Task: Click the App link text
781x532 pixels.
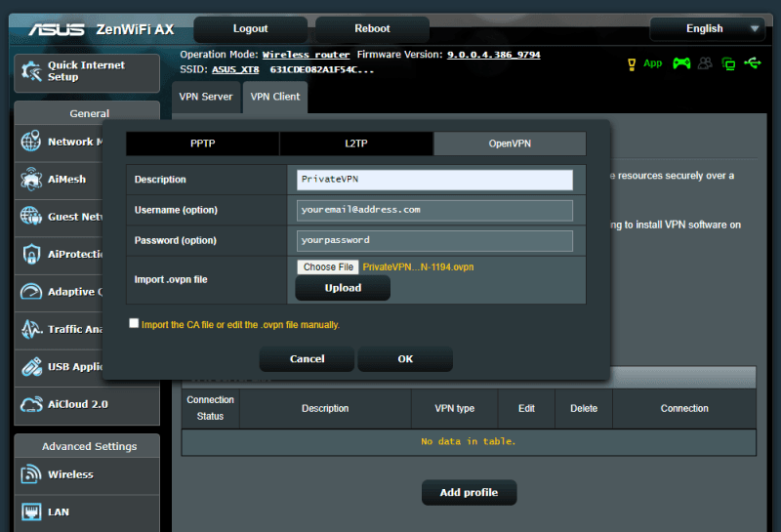Action: click(652, 63)
